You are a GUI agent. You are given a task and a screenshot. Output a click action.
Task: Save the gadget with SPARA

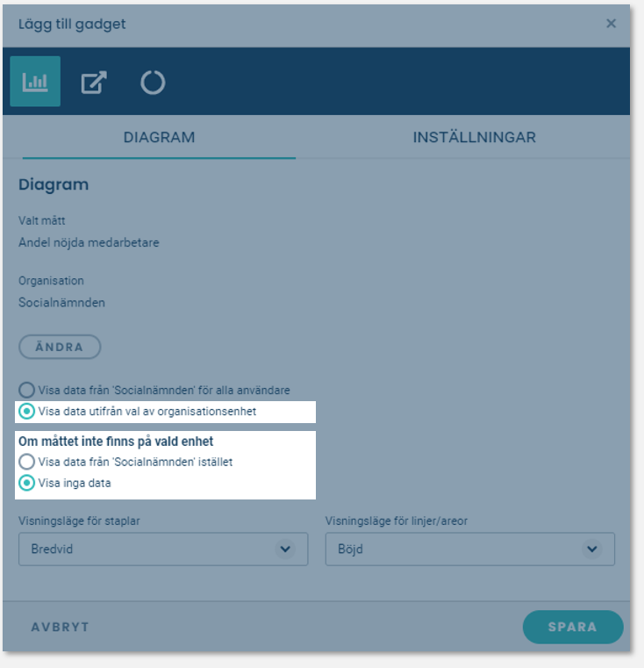(x=573, y=627)
